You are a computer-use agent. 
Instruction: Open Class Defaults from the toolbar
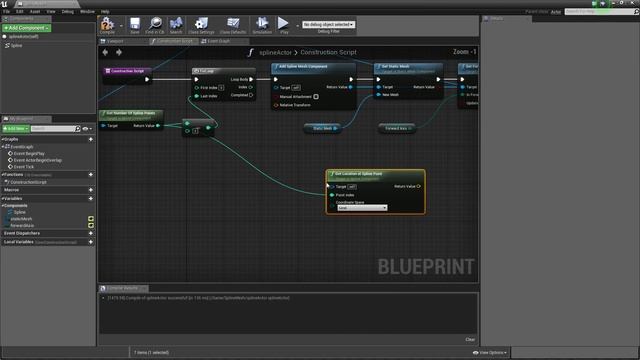tap(233, 25)
